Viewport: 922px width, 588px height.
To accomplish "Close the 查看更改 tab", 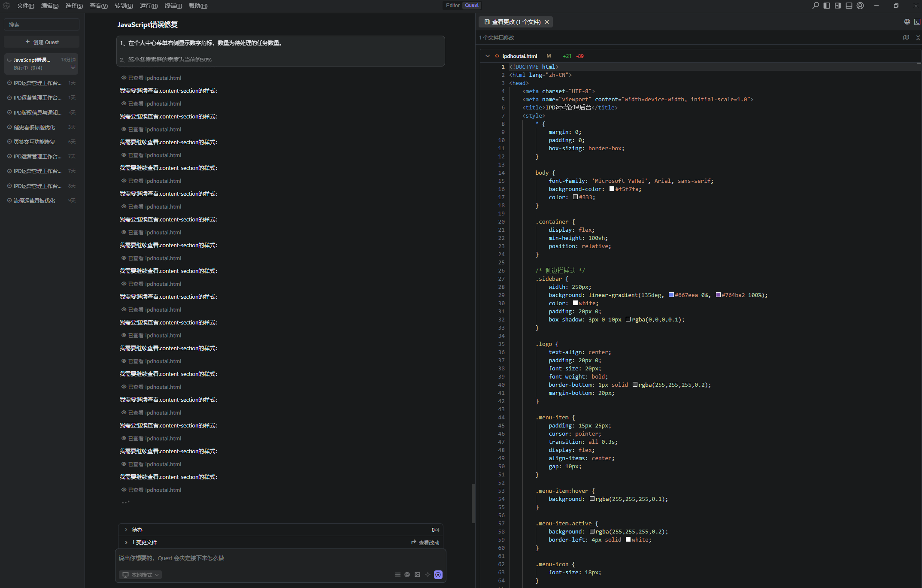I will [x=547, y=22].
